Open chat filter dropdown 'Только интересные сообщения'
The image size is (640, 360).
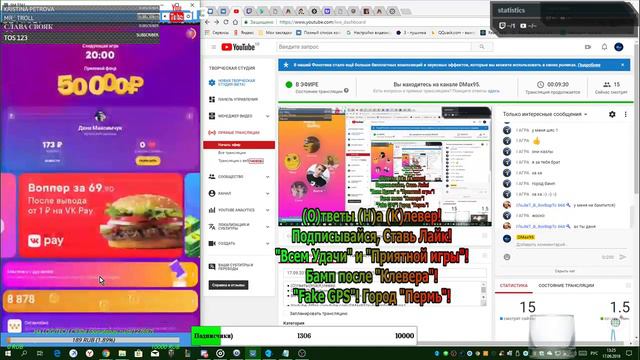[545, 114]
